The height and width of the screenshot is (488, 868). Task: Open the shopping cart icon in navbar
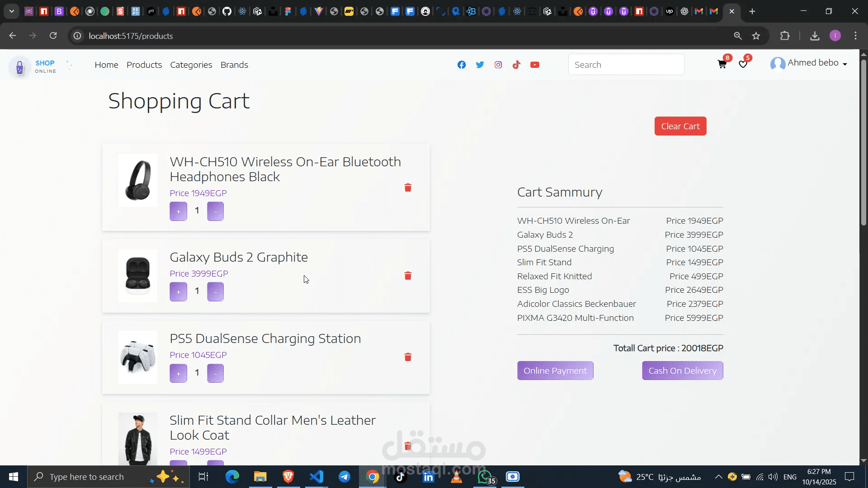722,64
